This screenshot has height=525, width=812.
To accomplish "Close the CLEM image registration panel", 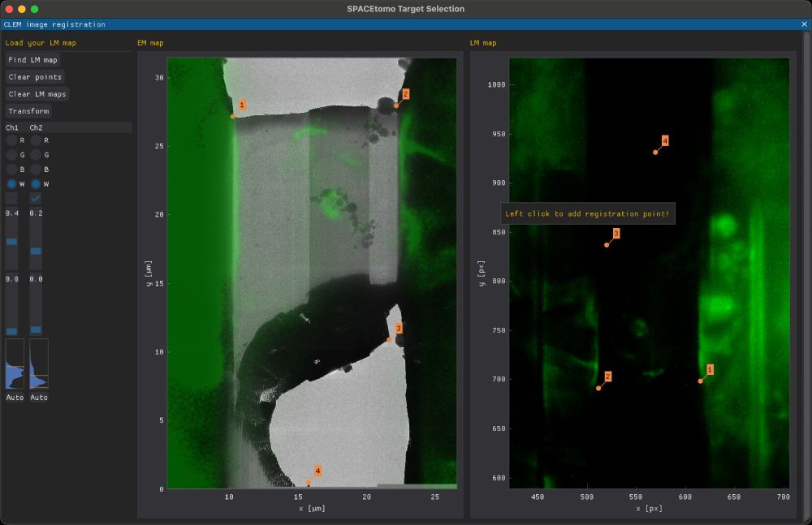I will click(x=804, y=24).
